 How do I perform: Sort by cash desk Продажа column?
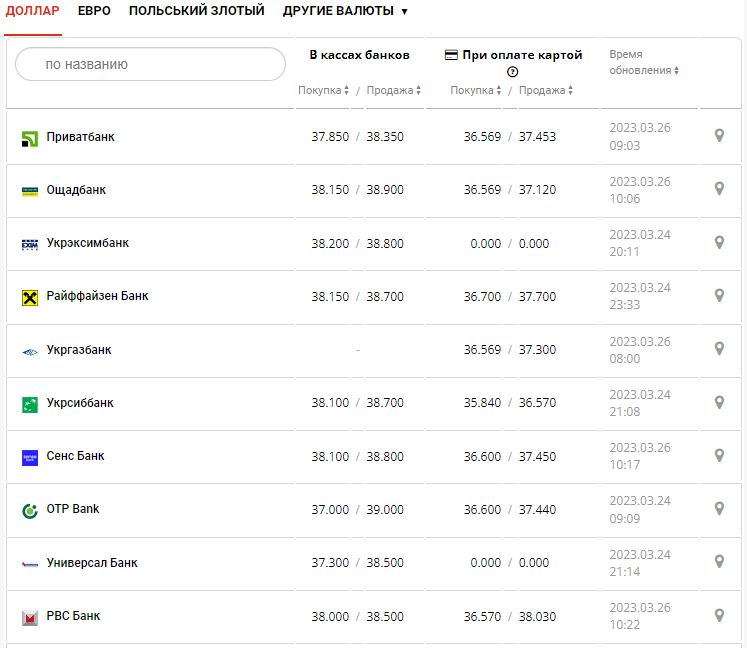pos(393,90)
